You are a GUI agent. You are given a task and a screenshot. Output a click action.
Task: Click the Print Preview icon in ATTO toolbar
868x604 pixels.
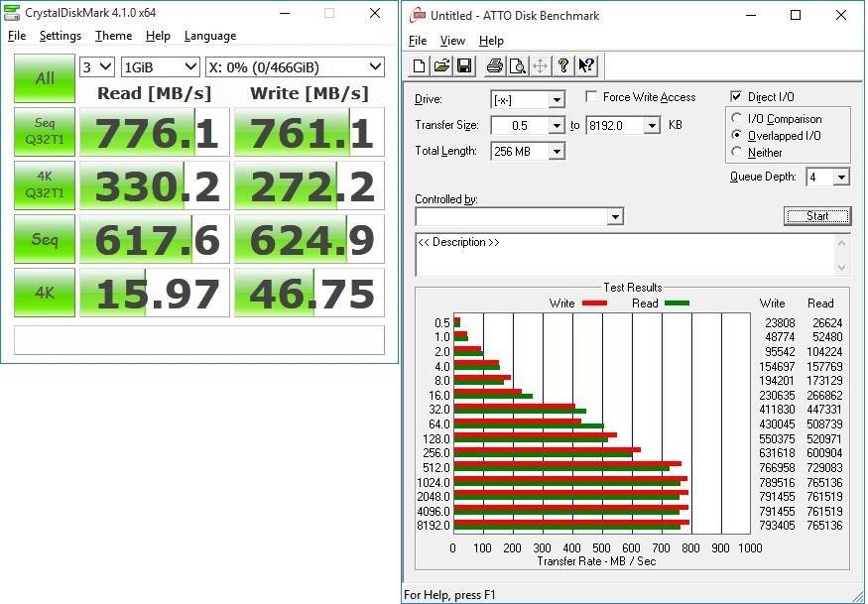click(x=517, y=66)
